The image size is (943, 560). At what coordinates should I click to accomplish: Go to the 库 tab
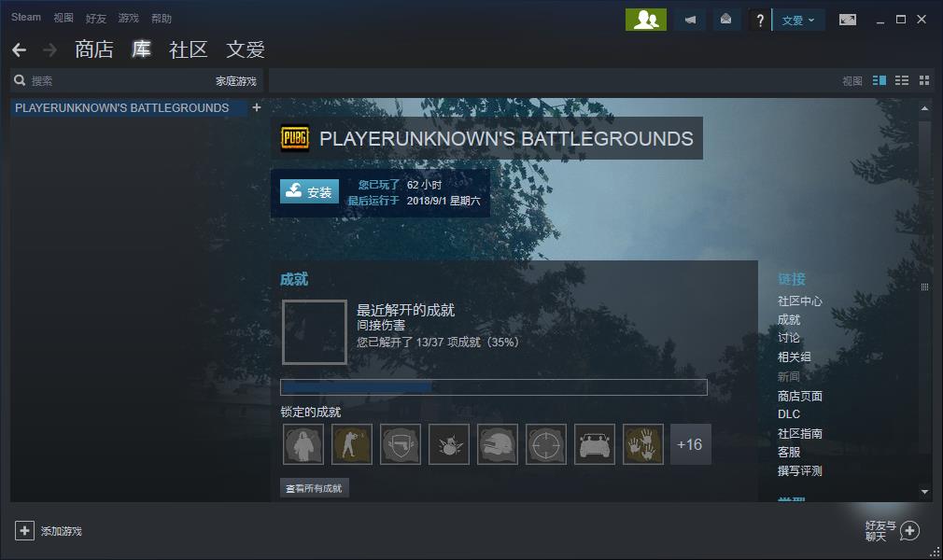[x=141, y=49]
